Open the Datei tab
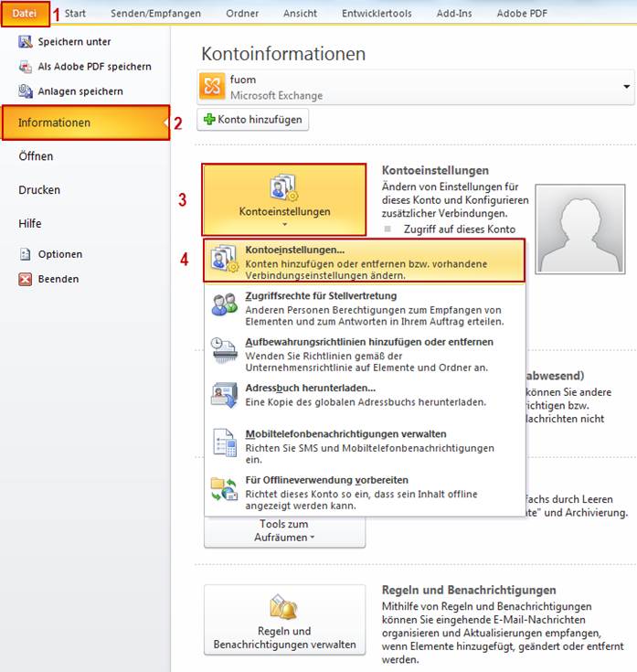Image resolution: width=637 pixels, height=672 pixels. tap(25, 14)
